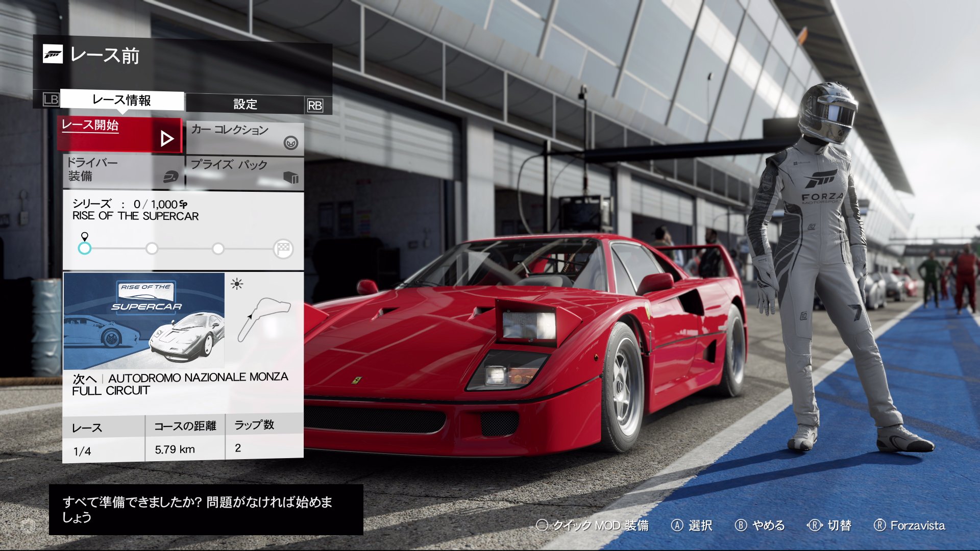The image size is (980, 551).
Task: Click the ラップ数 column header
Action: [254, 424]
